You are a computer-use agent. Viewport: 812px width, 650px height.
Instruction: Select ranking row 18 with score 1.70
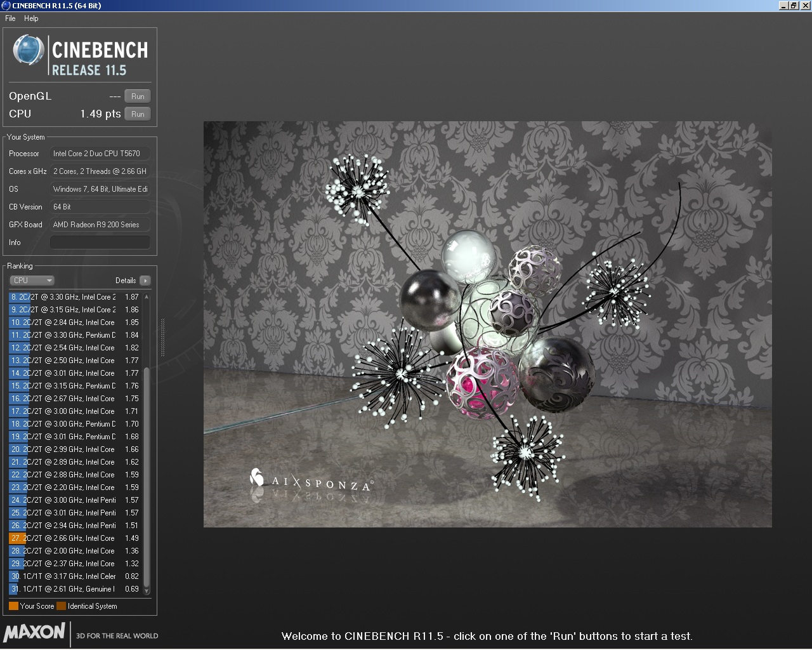[75, 424]
